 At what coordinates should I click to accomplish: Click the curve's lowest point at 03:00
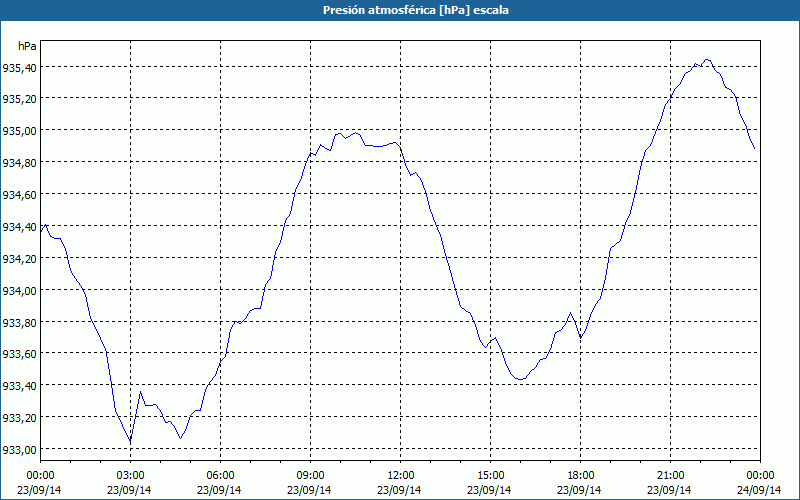click(x=130, y=442)
